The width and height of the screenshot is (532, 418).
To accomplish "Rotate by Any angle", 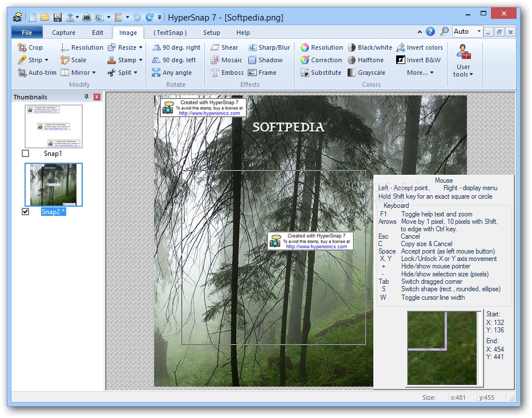I will (x=172, y=73).
